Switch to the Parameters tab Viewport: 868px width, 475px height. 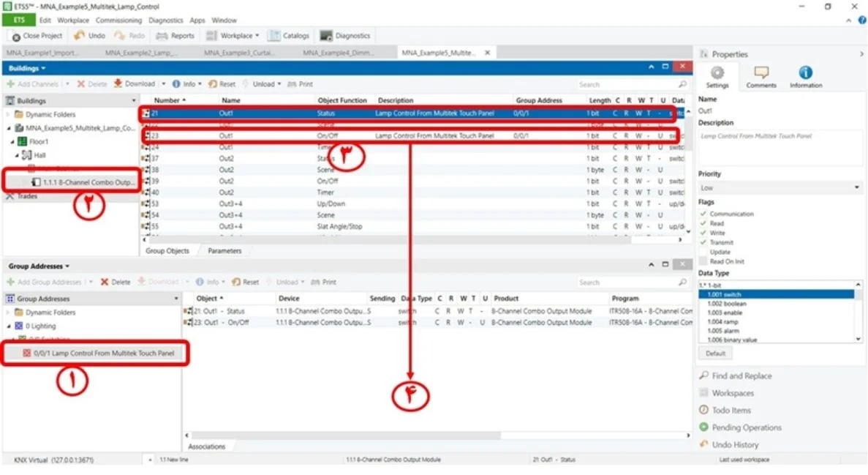click(x=224, y=251)
